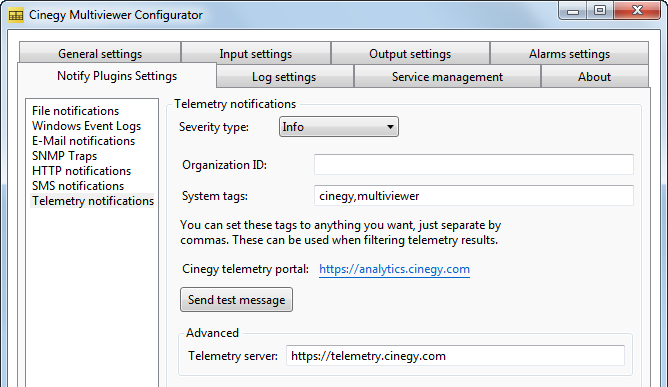
Task: Click the System tags field containing cinegy,multiviewer
Action: (474, 196)
